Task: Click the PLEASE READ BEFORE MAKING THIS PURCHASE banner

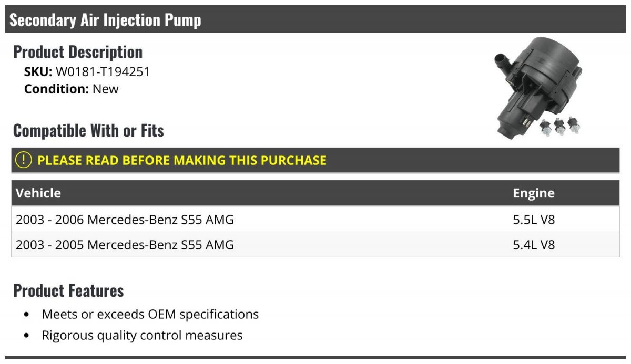Action: coord(315,160)
